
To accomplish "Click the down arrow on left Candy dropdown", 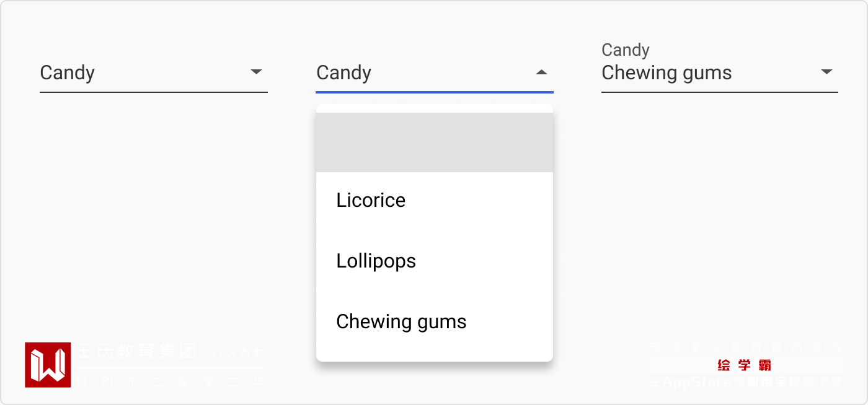I will click(x=256, y=72).
